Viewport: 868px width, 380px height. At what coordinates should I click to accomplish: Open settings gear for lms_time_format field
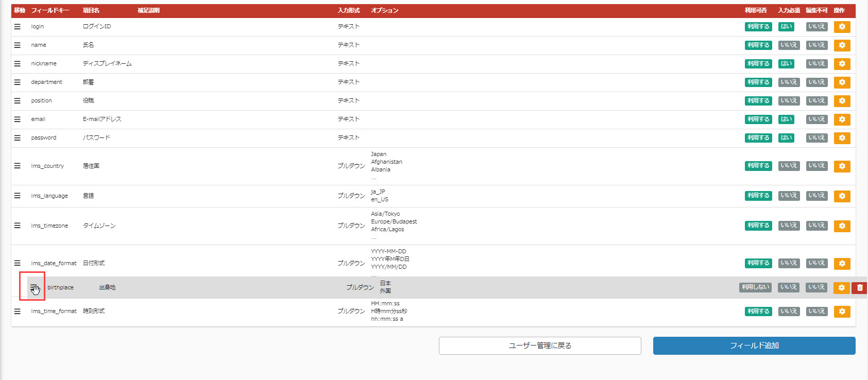coord(842,312)
